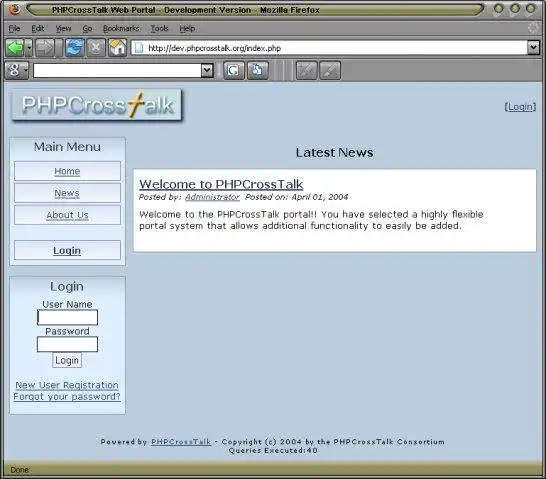Click the Firefox logo in the title bar

(x=15, y=9)
